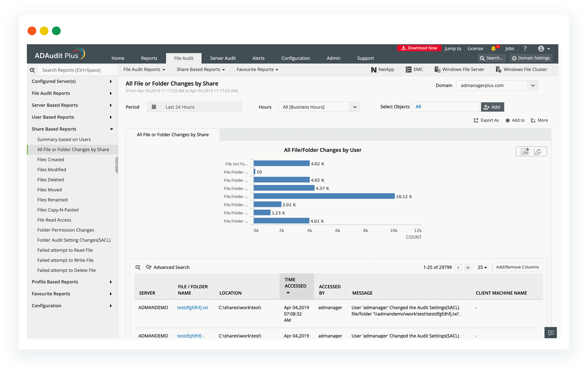Open file link testdfgfdhfj.txt
Viewport: 588px width, 372px height.
193,308
